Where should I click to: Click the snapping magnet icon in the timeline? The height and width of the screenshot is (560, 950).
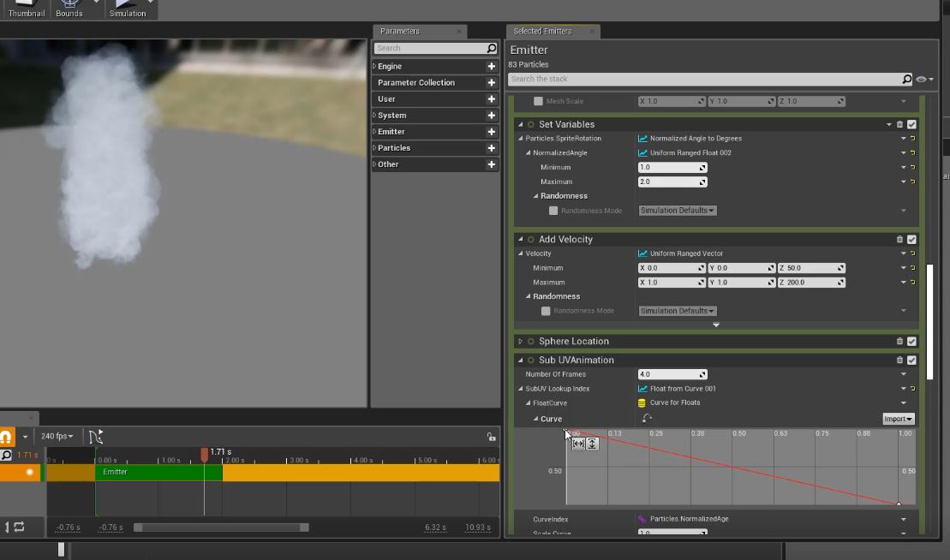(5, 437)
